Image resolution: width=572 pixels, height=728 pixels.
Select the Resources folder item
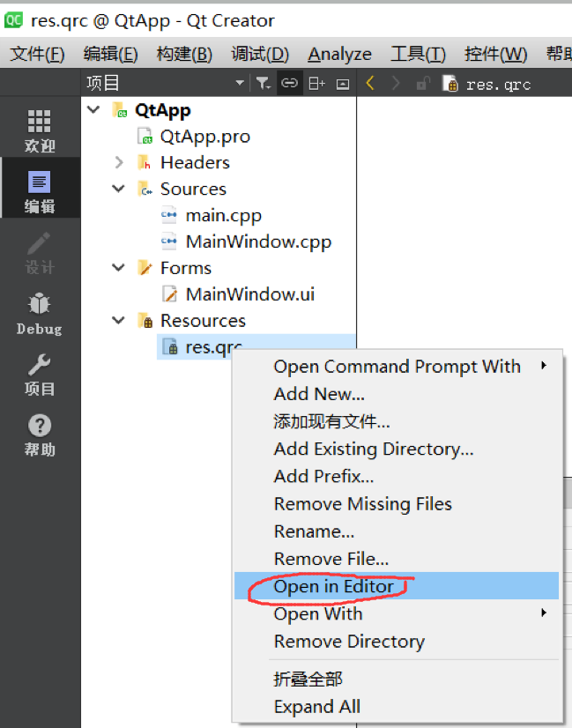pyautogui.click(x=203, y=321)
